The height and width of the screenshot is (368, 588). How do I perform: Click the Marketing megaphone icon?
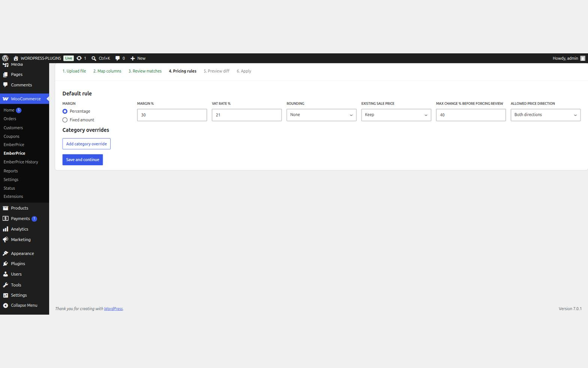[x=6, y=240]
